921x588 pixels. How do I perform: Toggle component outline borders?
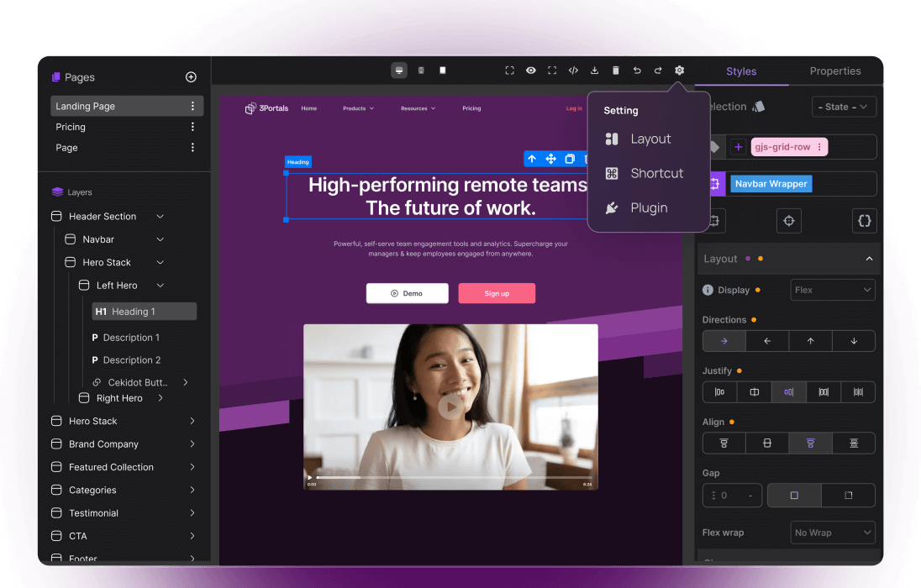tap(510, 71)
